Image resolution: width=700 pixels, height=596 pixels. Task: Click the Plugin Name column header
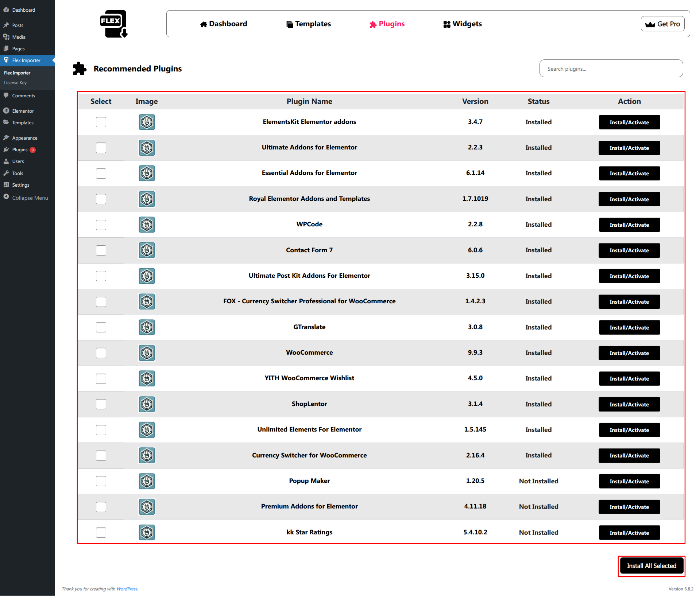tap(309, 101)
